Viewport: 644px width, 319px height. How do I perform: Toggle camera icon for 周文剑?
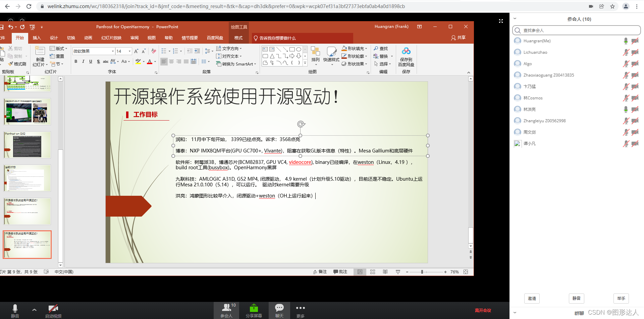click(635, 132)
